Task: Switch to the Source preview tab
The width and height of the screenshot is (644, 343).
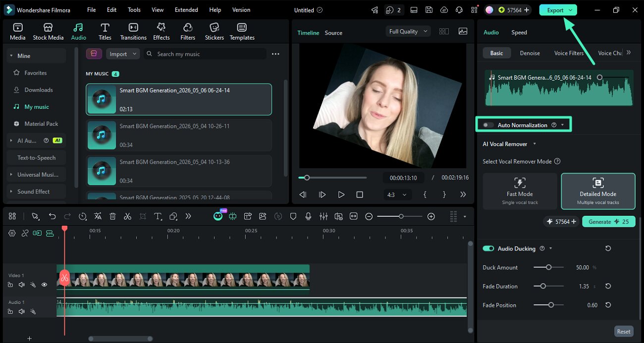Action: point(333,33)
